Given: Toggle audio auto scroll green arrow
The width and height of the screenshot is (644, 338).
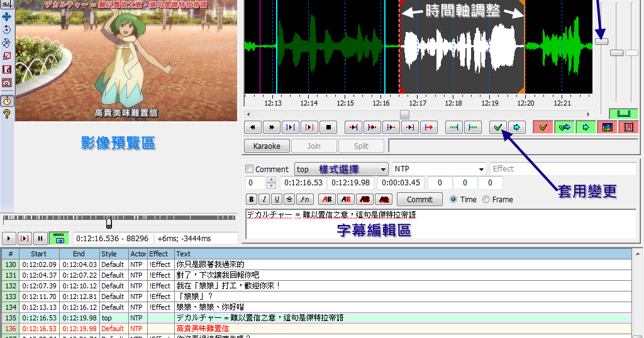Looking at the screenshot, I should coord(586,127).
